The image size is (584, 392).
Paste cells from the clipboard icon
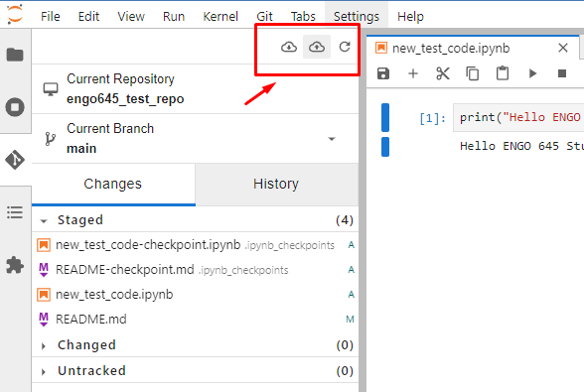coord(503,73)
